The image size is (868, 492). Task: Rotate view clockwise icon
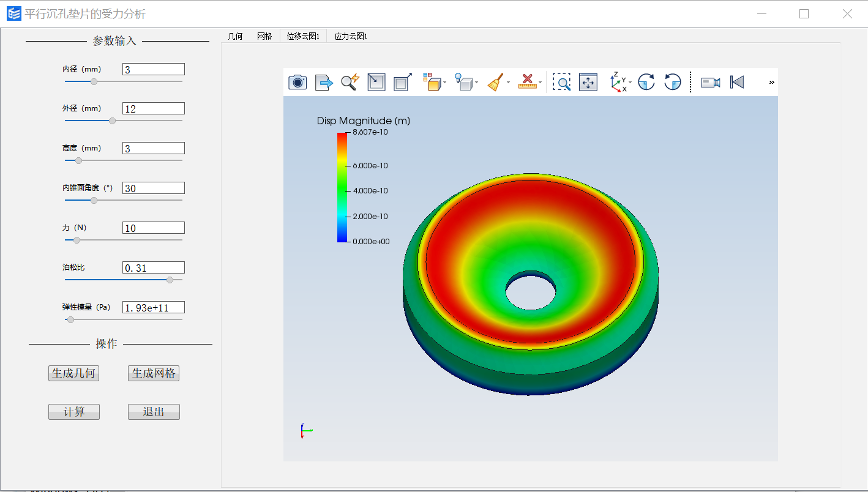[x=646, y=82]
